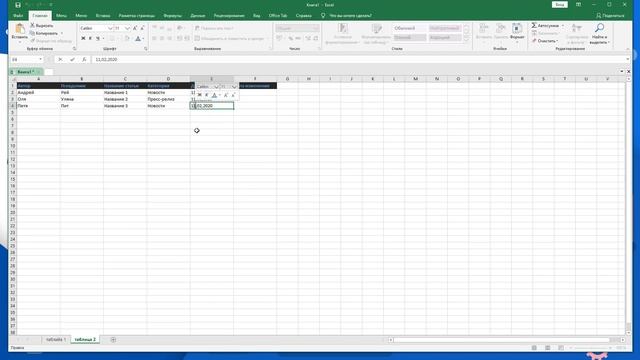
Task: Toggle underline (Ч) in the ribbon
Action: 98,38
